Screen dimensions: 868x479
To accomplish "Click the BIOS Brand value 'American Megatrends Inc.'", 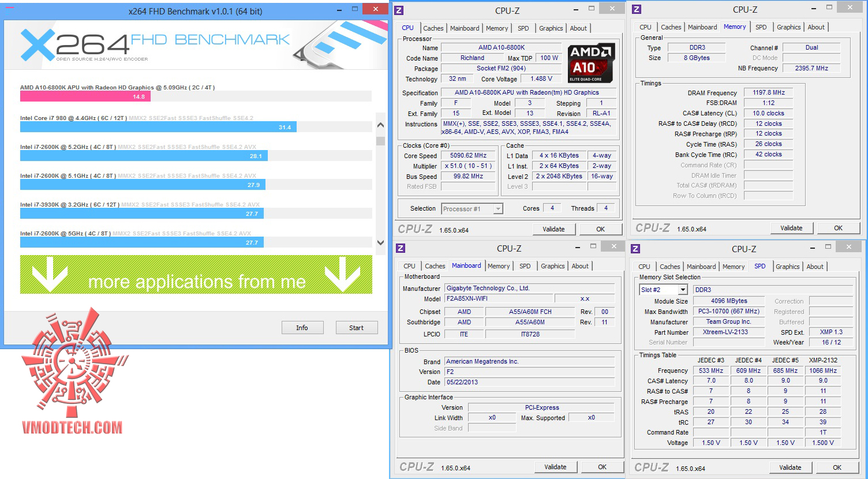I will point(529,361).
